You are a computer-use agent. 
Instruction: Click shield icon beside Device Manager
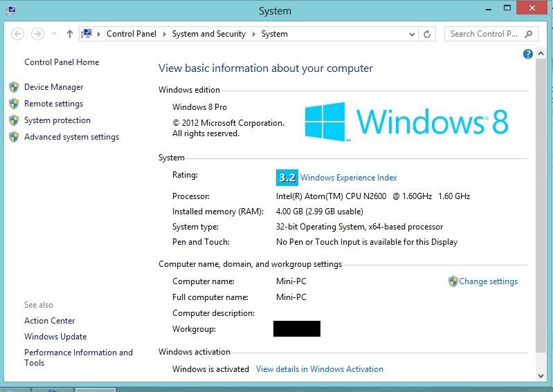pyautogui.click(x=14, y=87)
